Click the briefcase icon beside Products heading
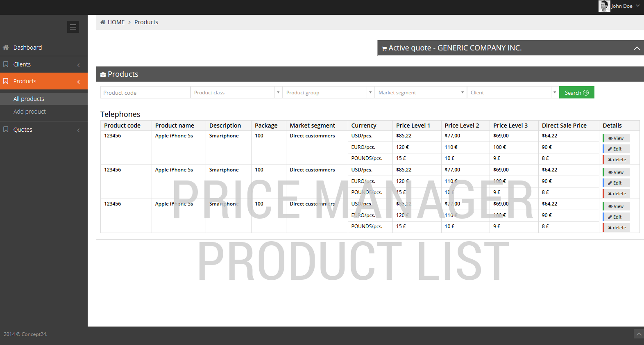Image resolution: width=644 pixels, height=345 pixels. point(103,74)
